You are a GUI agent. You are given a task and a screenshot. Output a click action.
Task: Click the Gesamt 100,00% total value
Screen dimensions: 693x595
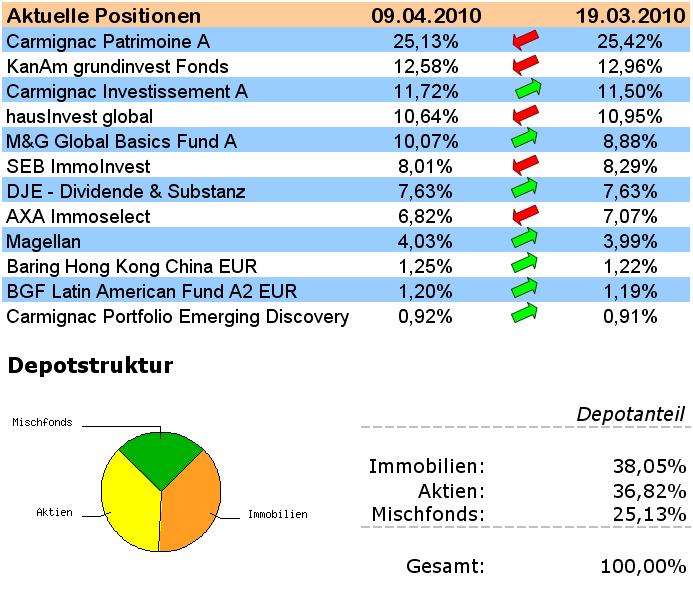coord(643,566)
